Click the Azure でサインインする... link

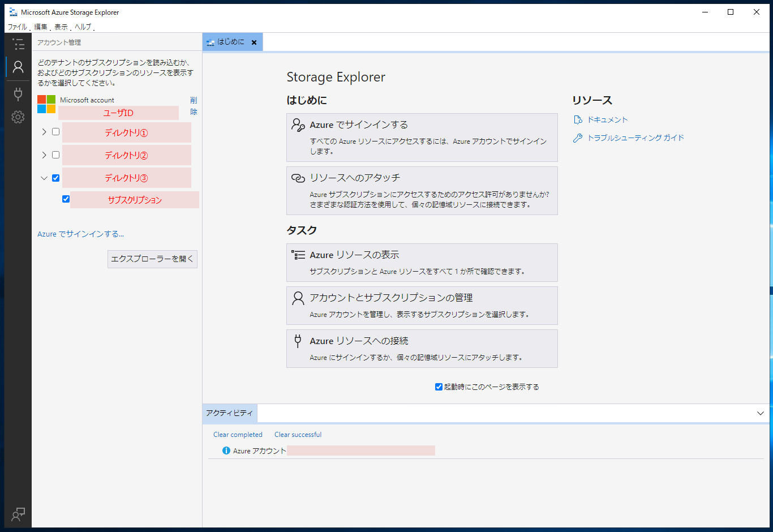[x=80, y=234]
